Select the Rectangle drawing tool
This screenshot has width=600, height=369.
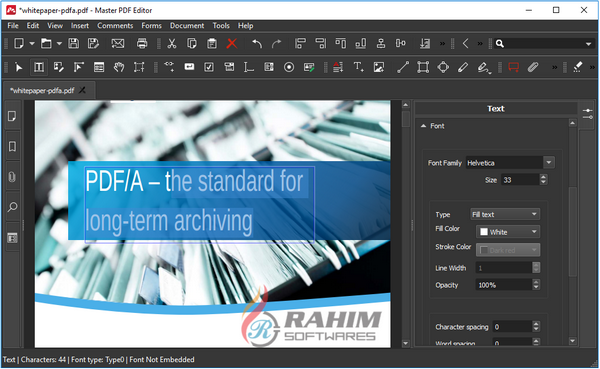(x=423, y=67)
